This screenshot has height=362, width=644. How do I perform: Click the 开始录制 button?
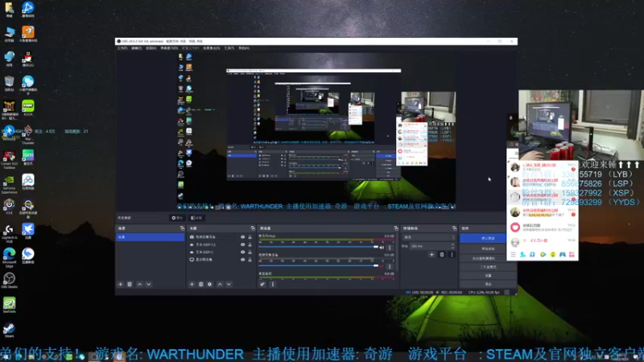pyautogui.click(x=488, y=249)
